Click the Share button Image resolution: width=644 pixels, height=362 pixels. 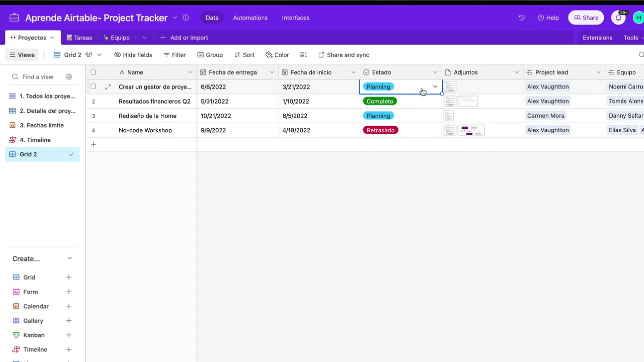[586, 18]
